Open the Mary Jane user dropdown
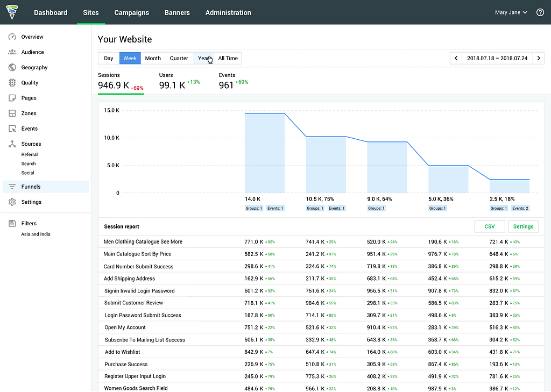This screenshot has width=551, height=392. (511, 12)
